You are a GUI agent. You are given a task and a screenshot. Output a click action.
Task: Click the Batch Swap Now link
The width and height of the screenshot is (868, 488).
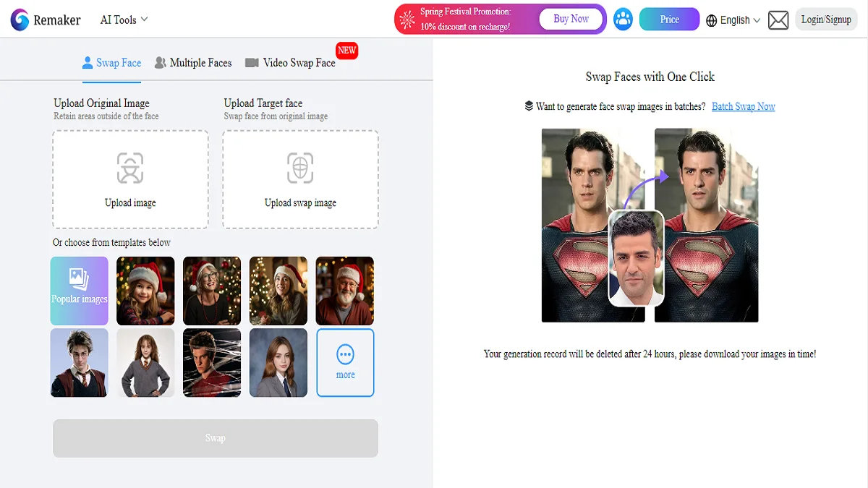click(744, 106)
